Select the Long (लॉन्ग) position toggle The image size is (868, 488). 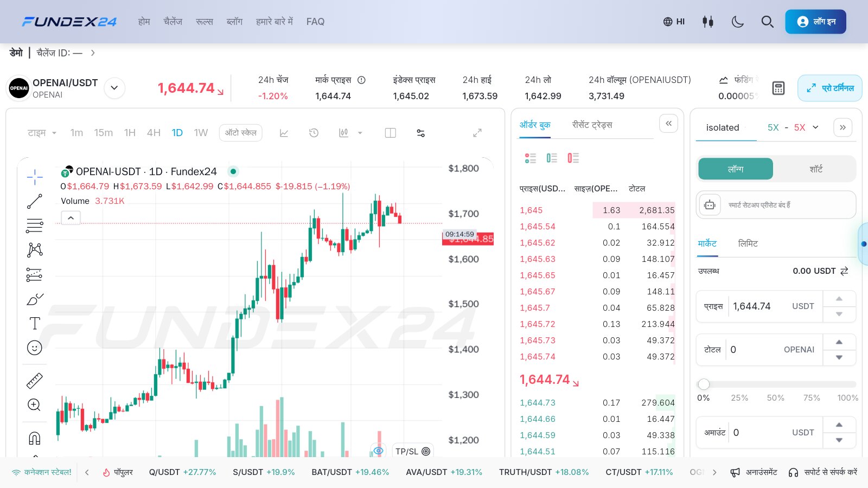tap(736, 169)
